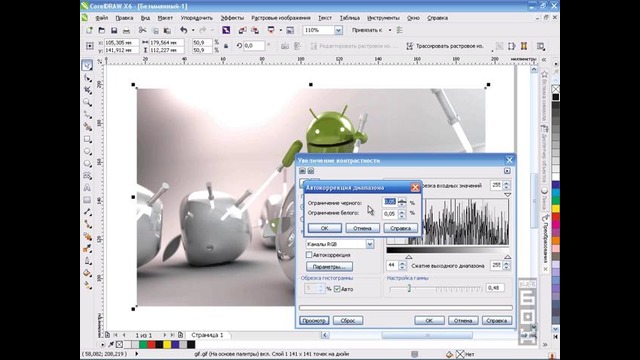Click the Copy icon in toolbar
The height and width of the screenshot is (360, 640).
155,30
